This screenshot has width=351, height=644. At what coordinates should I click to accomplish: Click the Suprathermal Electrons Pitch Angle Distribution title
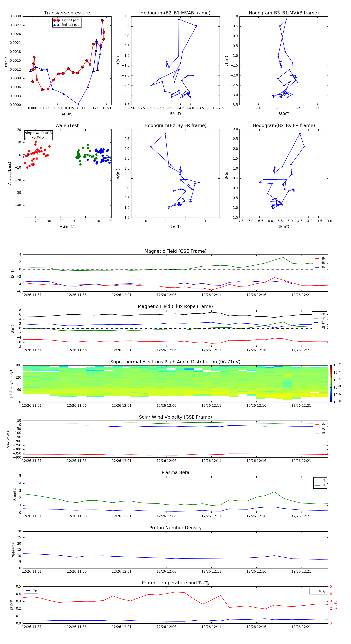pyautogui.click(x=175, y=362)
